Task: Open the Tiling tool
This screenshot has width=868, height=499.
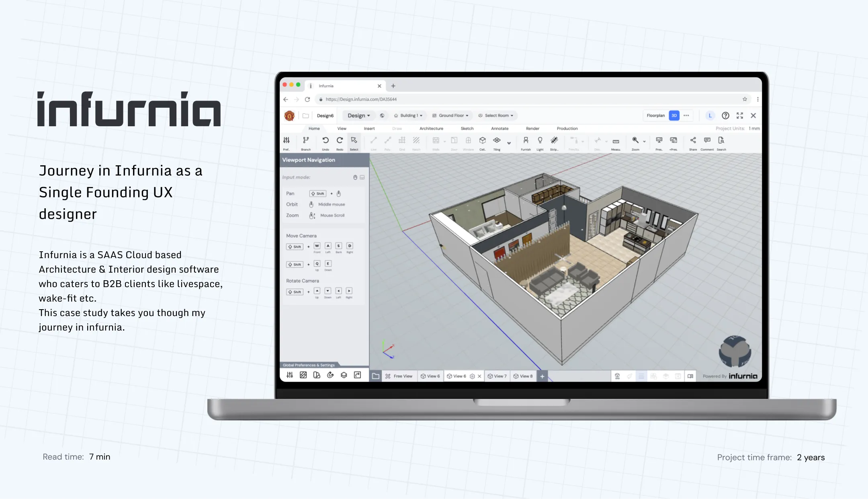Action: (x=497, y=143)
